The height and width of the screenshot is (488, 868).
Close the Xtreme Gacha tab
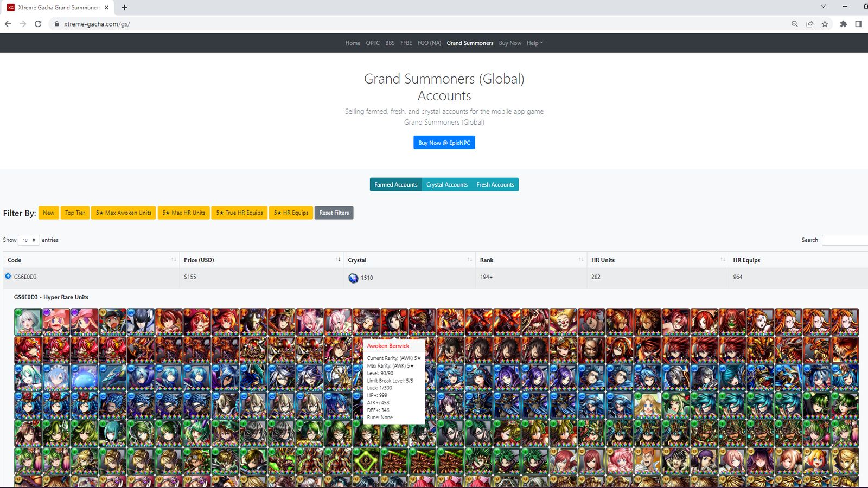click(106, 8)
